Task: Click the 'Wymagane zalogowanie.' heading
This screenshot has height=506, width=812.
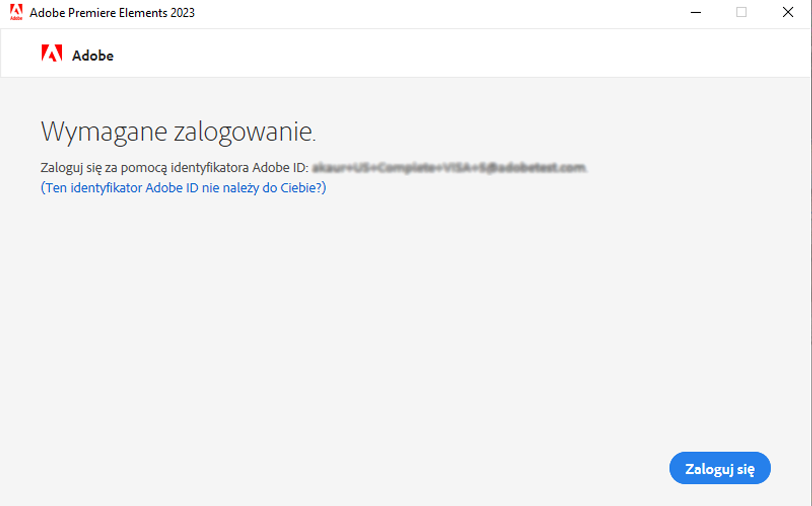Action: (178, 132)
